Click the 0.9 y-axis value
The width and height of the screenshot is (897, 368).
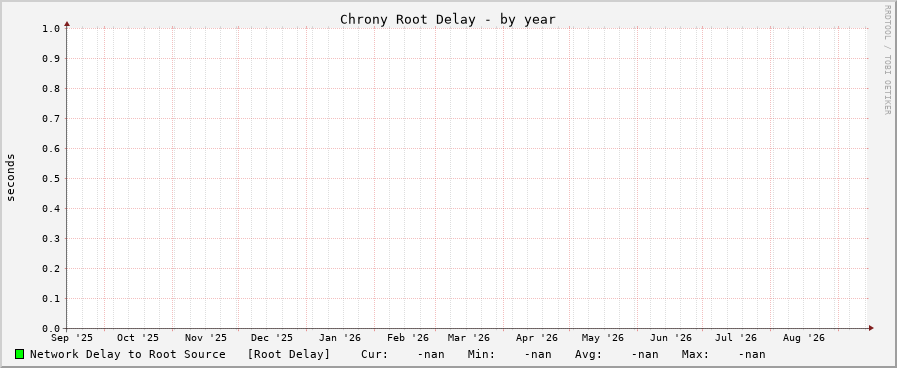pos(51,59)
